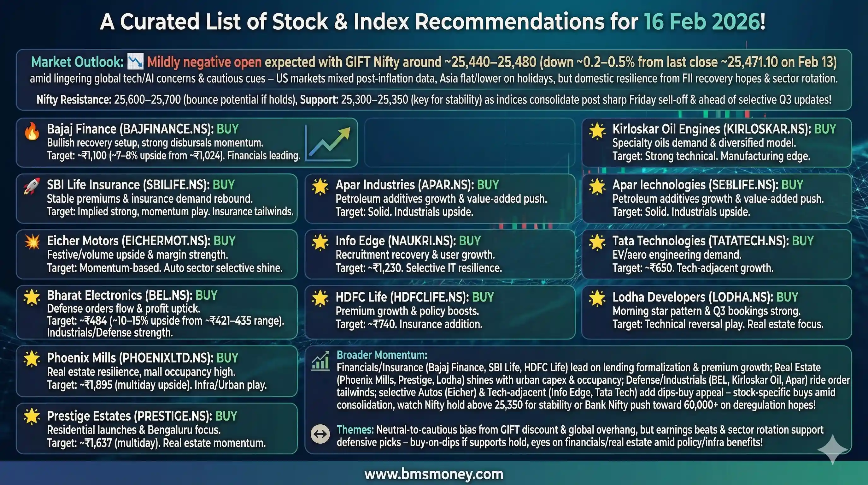Viewport: 868px width, 485px height.
Task: Click the fire icon beside Bajaj Finance
Action: pos(32,131)
